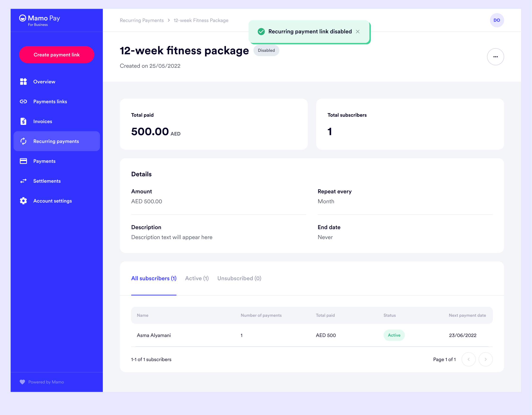532x415 pixels.
Task: Click the Recurring payments cycle icon
Action: coord(23,141)
